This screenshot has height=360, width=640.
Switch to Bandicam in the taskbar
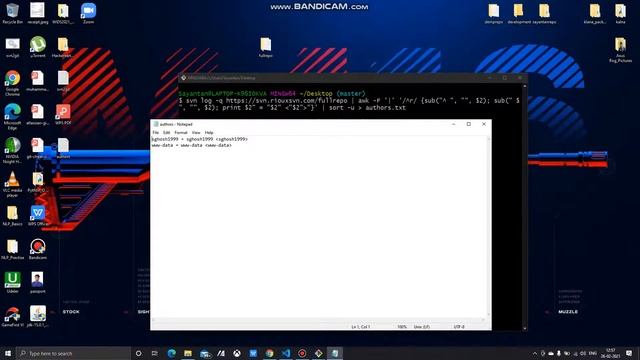click(x=302, y=353)
